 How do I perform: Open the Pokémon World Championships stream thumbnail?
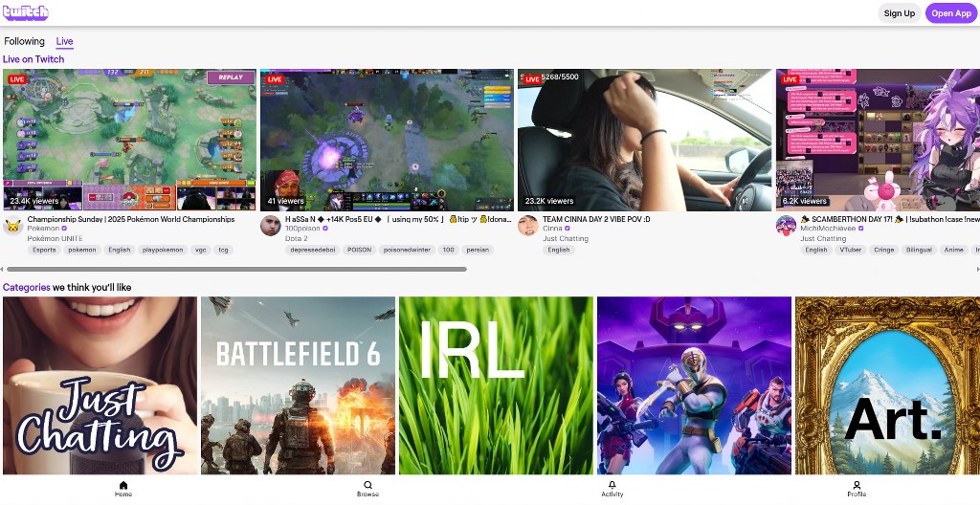tap(129, 140)
